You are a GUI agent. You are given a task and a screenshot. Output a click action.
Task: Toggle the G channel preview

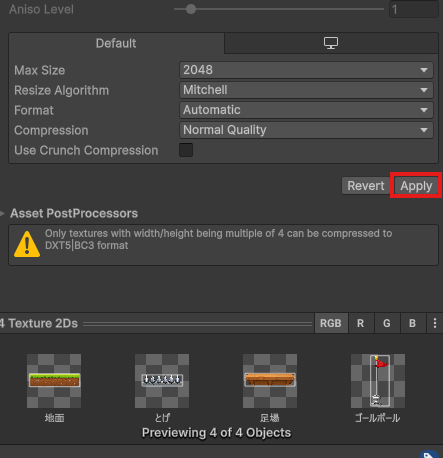tap(387, 323)
